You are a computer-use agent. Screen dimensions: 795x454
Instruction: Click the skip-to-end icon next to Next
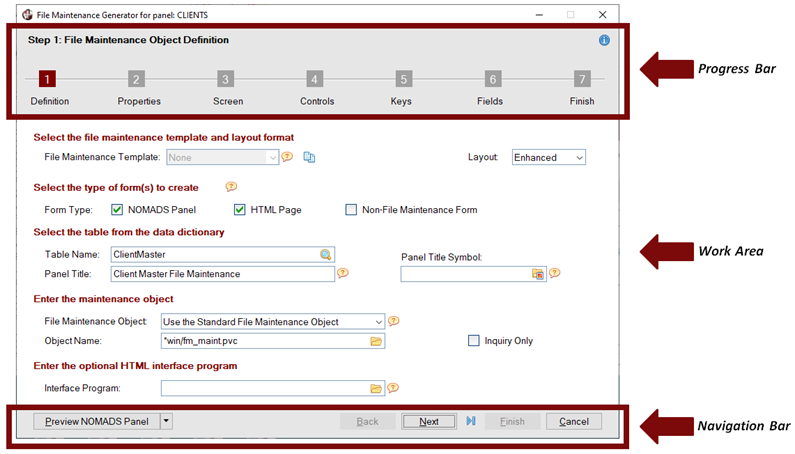coord(470,421)
